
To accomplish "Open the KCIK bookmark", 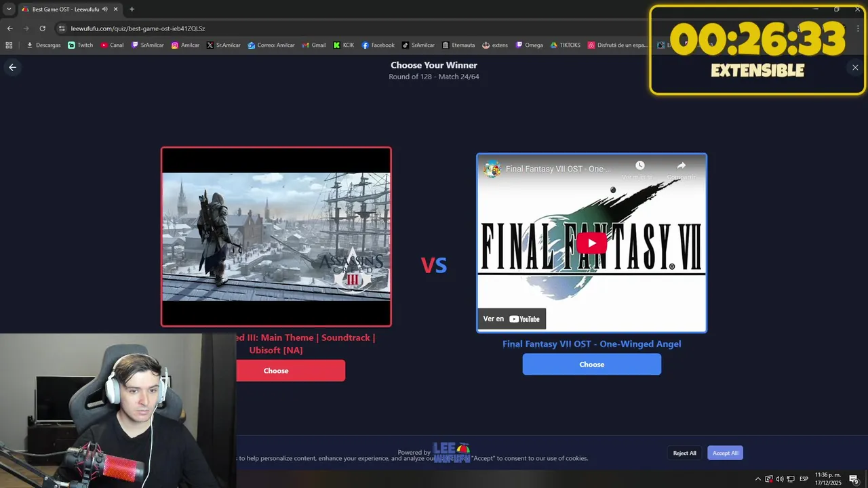I will point(344,45).
